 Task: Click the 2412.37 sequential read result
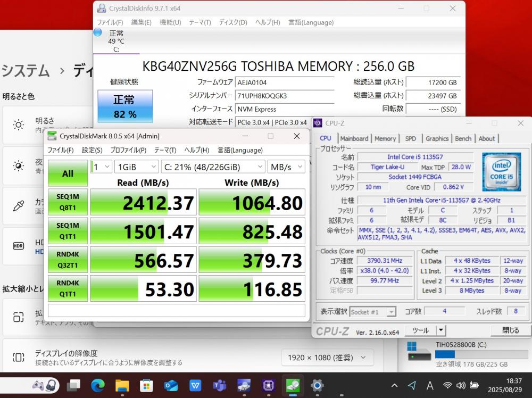[x=143, y=202]
